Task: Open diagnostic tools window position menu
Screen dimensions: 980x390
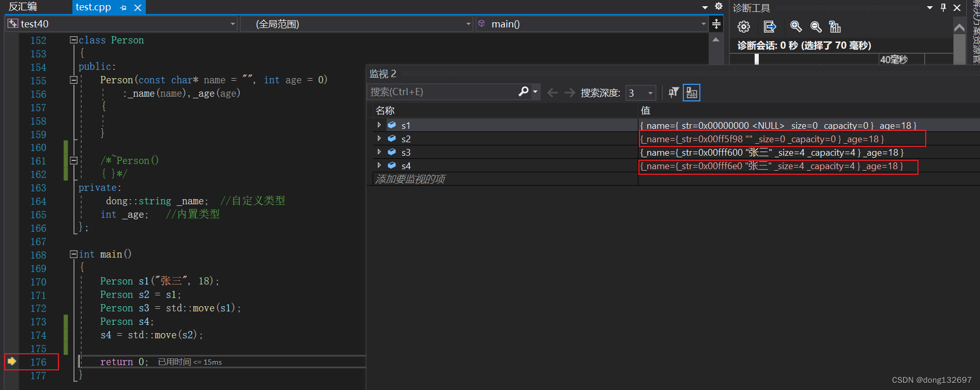Action: click(x=930, y=7)
